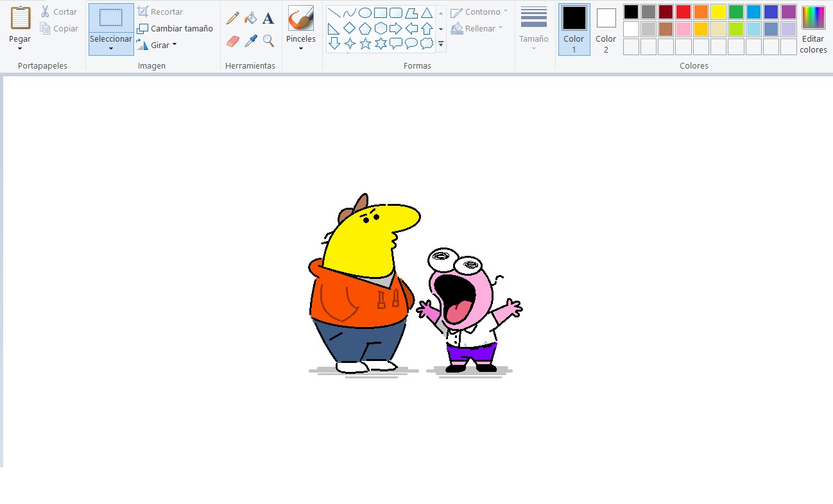The image size is (833, 504).
Task: Select the Eraser tool
Action: (233, 41)
